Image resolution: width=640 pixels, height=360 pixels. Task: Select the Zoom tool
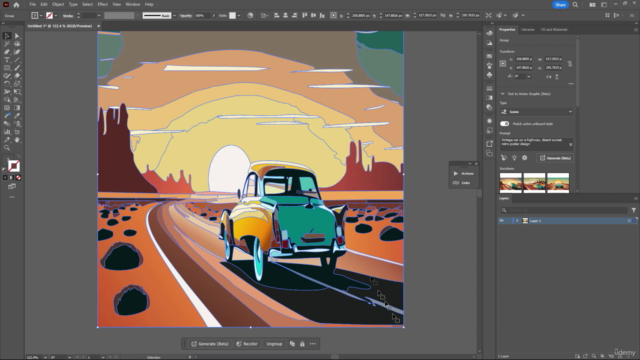pyautogui.click(x=7, y=148)
